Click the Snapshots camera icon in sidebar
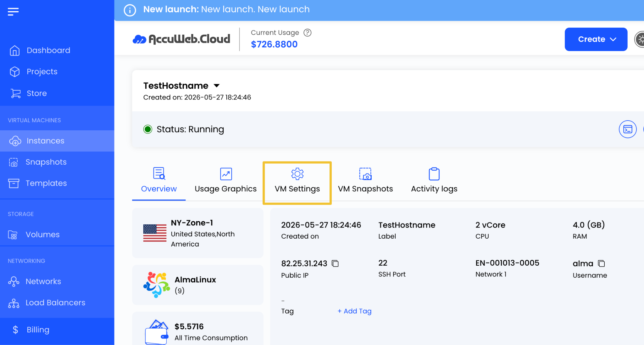644x345 pixels. point(13,162)
